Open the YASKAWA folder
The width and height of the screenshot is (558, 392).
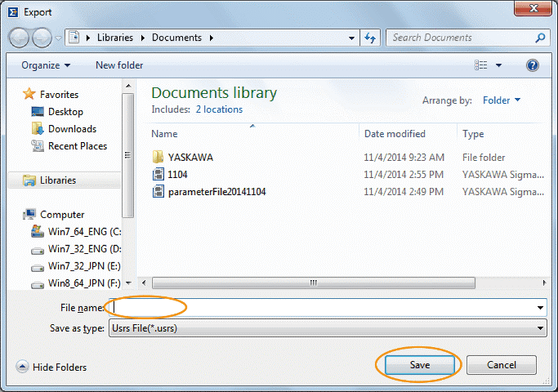(x=190, y=157)
